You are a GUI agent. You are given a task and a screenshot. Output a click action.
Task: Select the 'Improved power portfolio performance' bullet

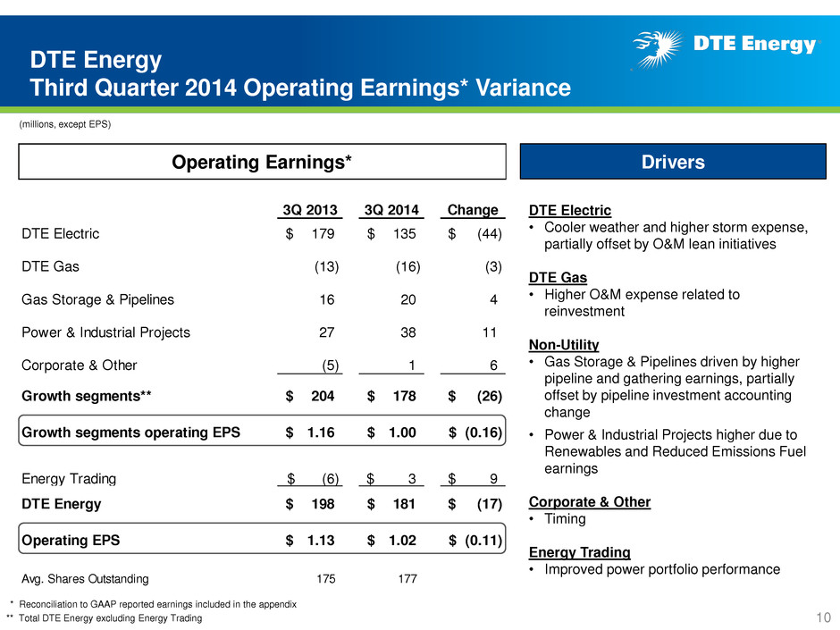pos(662,569)
